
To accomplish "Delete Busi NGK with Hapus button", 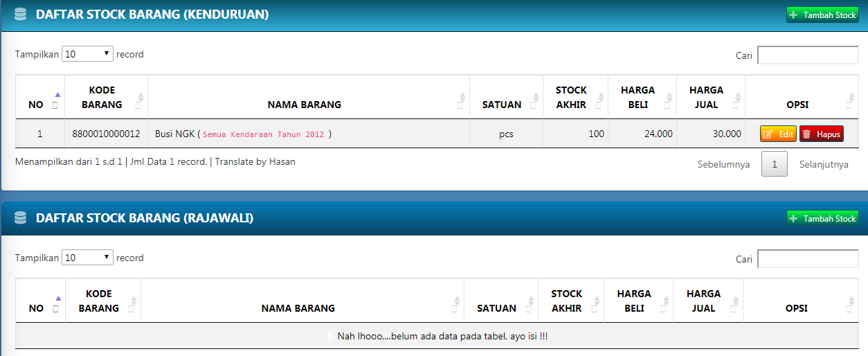I will pyautogui.click(x=822, y=134).
